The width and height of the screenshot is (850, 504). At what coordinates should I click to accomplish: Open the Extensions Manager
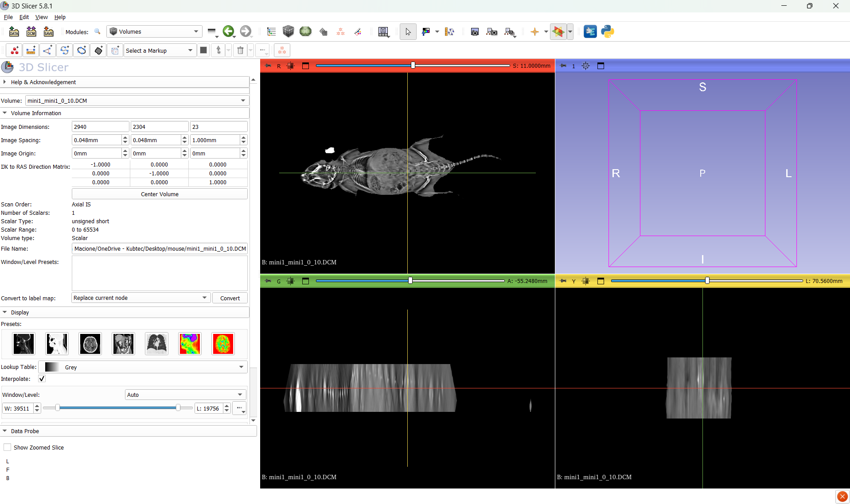pos(590,31)
